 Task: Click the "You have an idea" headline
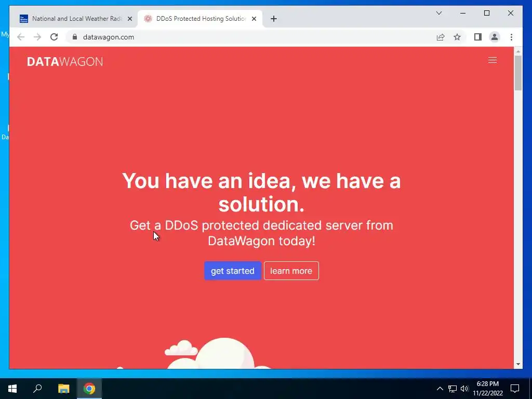261,192
